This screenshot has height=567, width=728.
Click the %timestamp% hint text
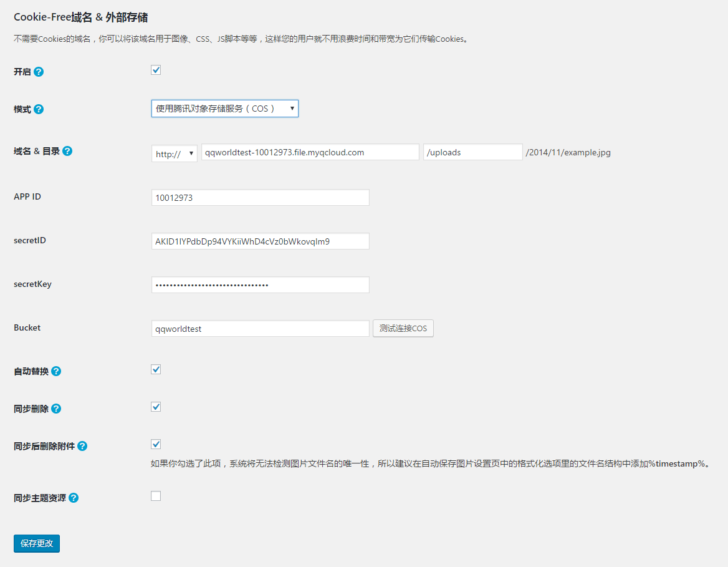677,463
